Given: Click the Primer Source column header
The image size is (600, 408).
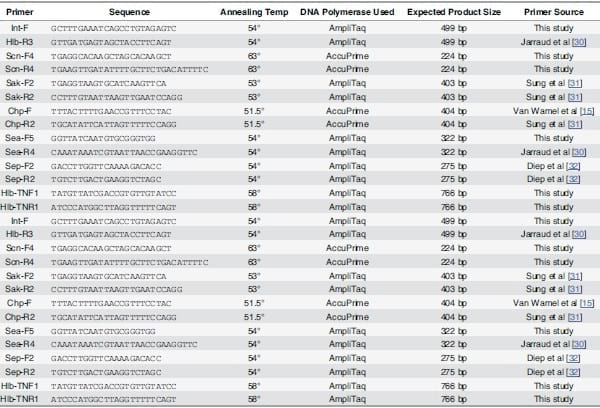Looking at the screenshot, I should 554,12.
